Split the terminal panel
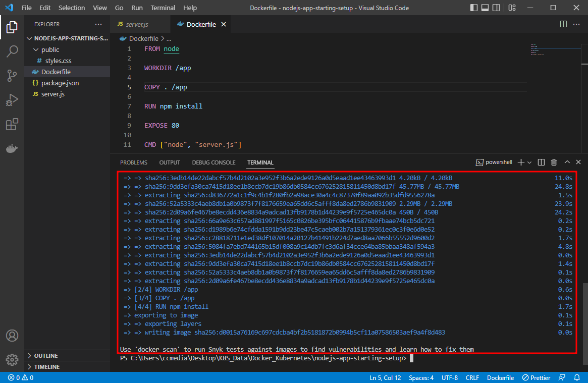The image size is (588, 383). [541, 162]
